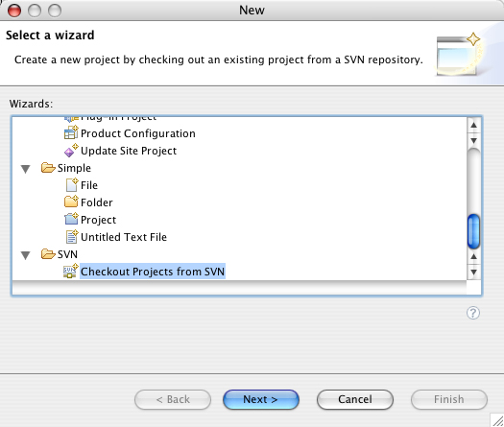Click the SVN folder icon
This screenshot has height=427, width=504.
coord(48,254)
